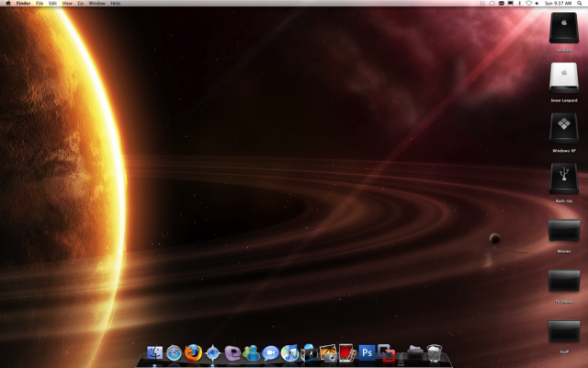Open the Help menu

pos(116,4)
